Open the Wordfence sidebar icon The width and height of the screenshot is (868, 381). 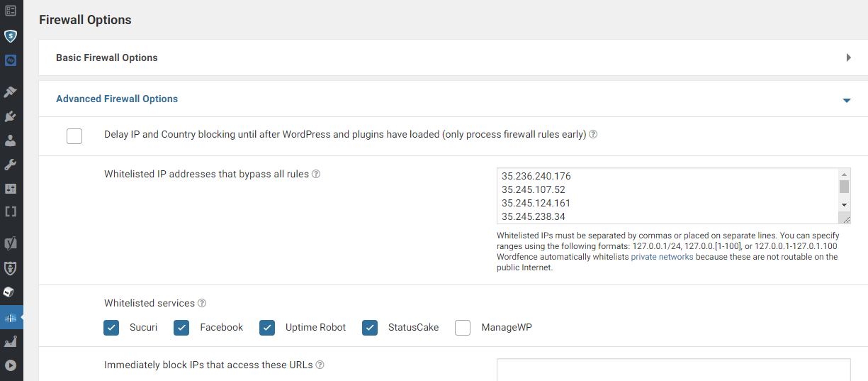[11, 319]
